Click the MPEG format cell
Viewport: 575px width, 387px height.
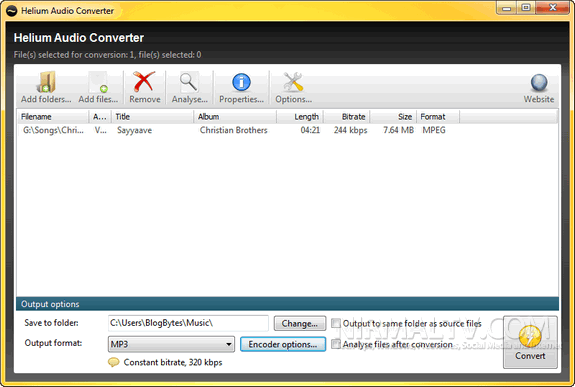click(434, 130)
